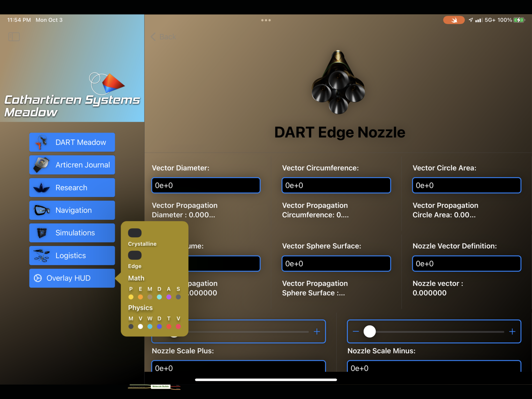The height and width of the screenshot is (399, 532).
Task: Focus the Vector Diameter input field
Action: 206,185
